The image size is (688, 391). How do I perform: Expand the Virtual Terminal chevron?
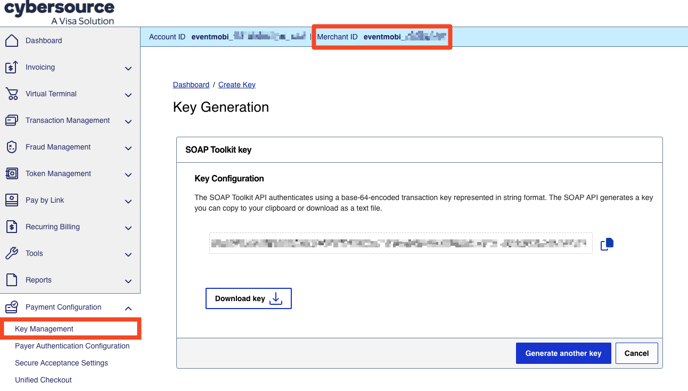128,95
